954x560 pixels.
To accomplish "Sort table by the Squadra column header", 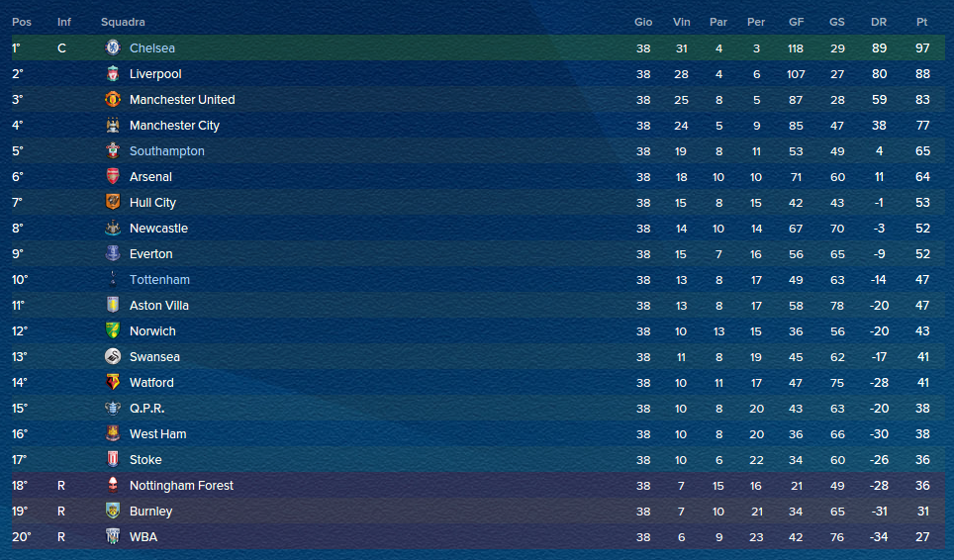I will tap(123, 22).
